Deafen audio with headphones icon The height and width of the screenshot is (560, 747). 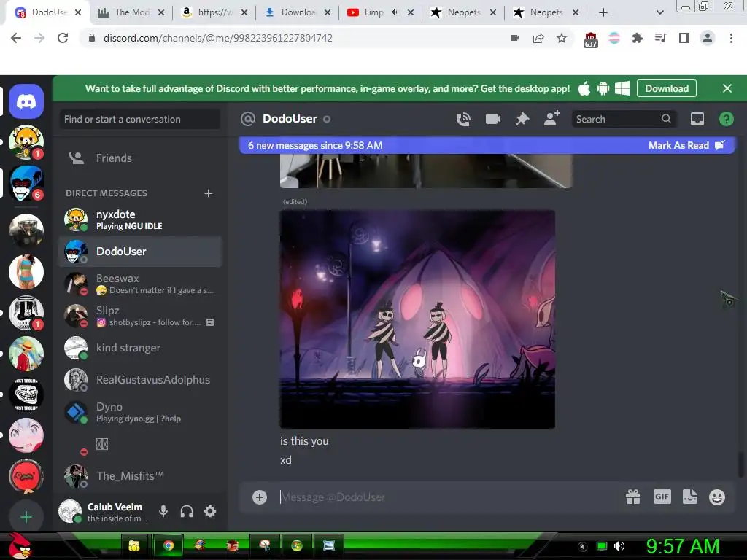[187, 511]
